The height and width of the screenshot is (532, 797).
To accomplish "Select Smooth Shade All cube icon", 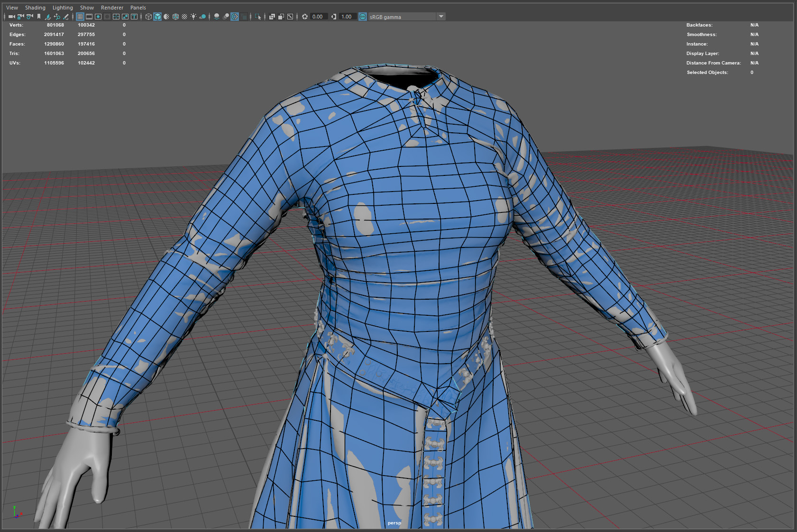I will point(157,17).
